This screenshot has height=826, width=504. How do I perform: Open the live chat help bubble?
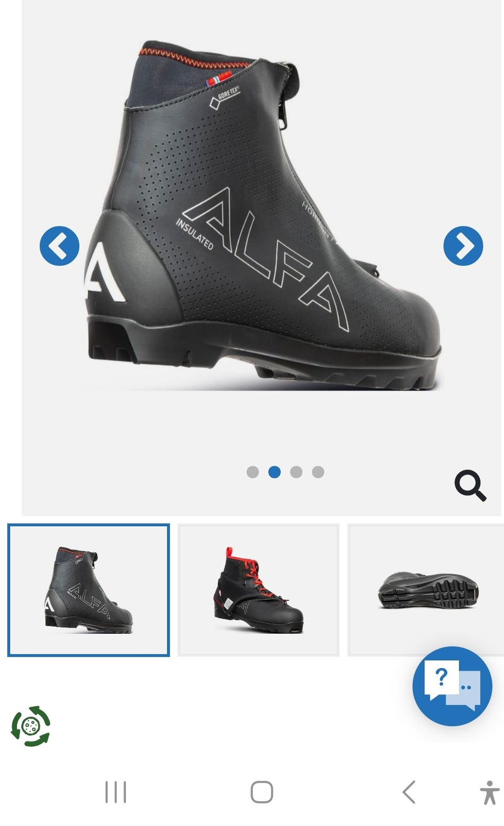(452, 686)
